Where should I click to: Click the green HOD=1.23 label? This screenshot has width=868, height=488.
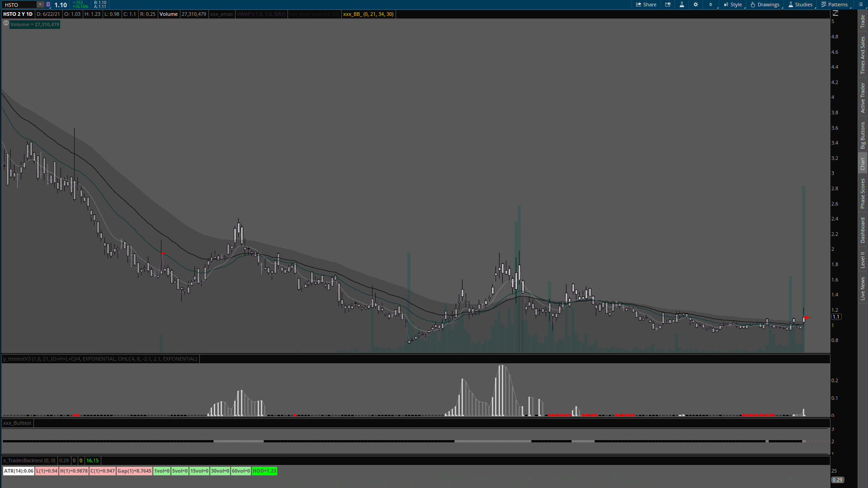click(x=264, y=471)
